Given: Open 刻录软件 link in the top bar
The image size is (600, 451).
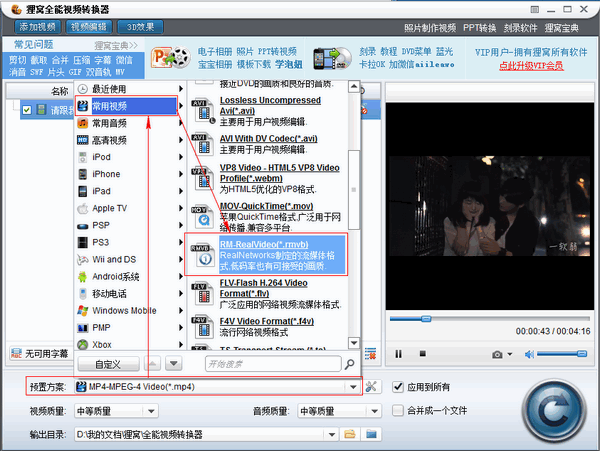Looking at the screenshot, I should (x=520, y=28).
